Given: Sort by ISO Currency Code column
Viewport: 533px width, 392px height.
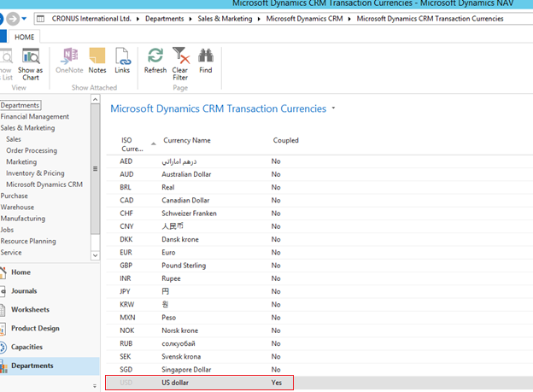Looking at the screenshot, I should [x=132, y=144].
